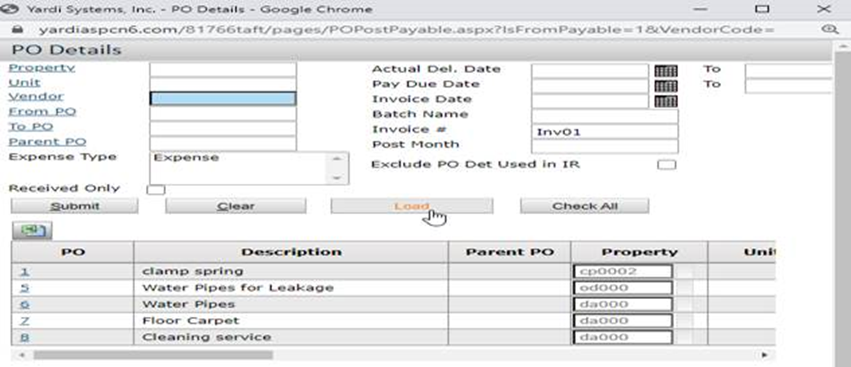Screen dimensions: 851x367
Task: Click the Parent PO column header
Action: point(510,252)
